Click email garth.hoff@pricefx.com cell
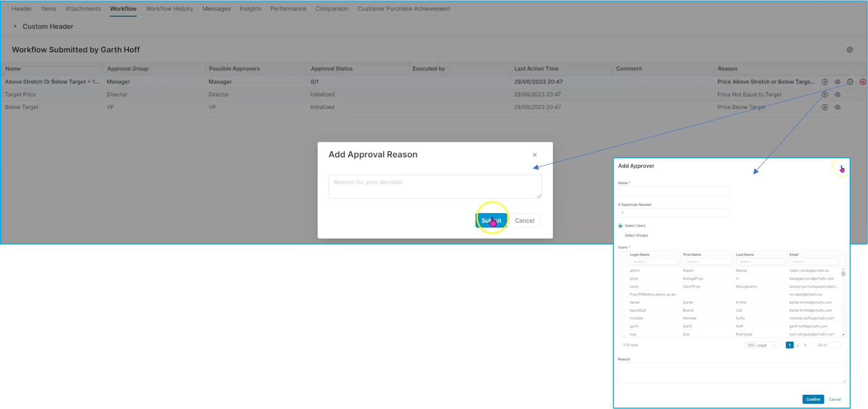The image size is (868, 409). pos(808,326)
